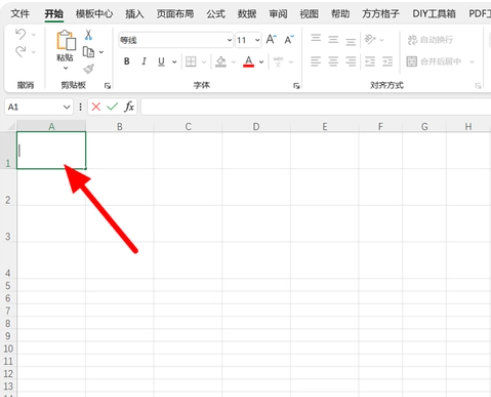Open the 公式 ribbon tab
491x397 pixels.
[x=216, y=14]
